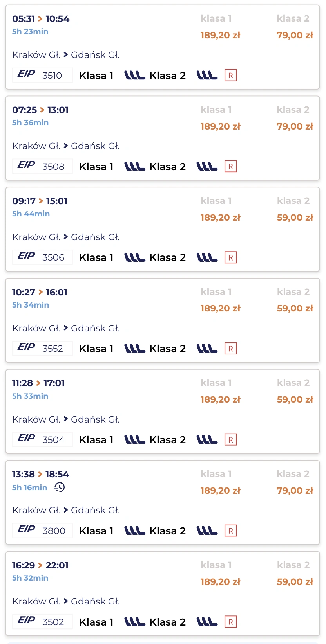The height and width of the screenshot is (644, 326).
Task: Choose klasa 2 59,00 zł on 09:17 departure
Action: (295, 218)
